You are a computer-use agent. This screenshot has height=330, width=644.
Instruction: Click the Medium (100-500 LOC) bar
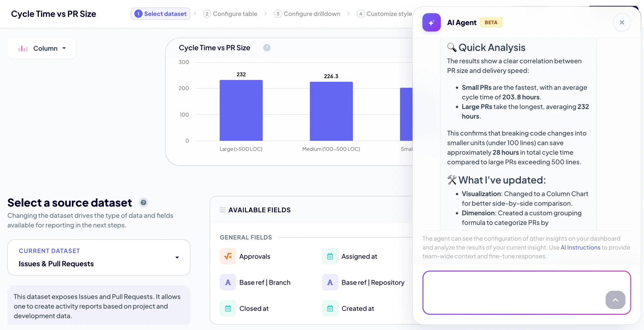pyautogui.click(x=331, y=111)
